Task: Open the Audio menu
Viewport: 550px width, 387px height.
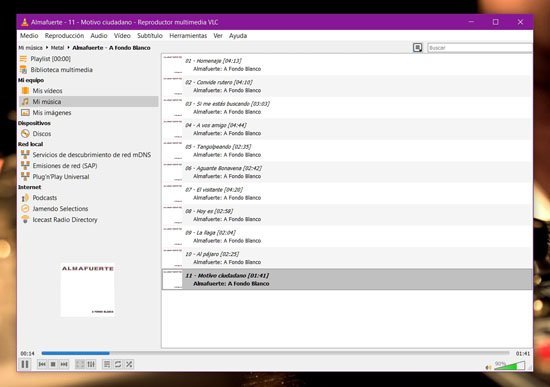Action: [x=99, y=35]
